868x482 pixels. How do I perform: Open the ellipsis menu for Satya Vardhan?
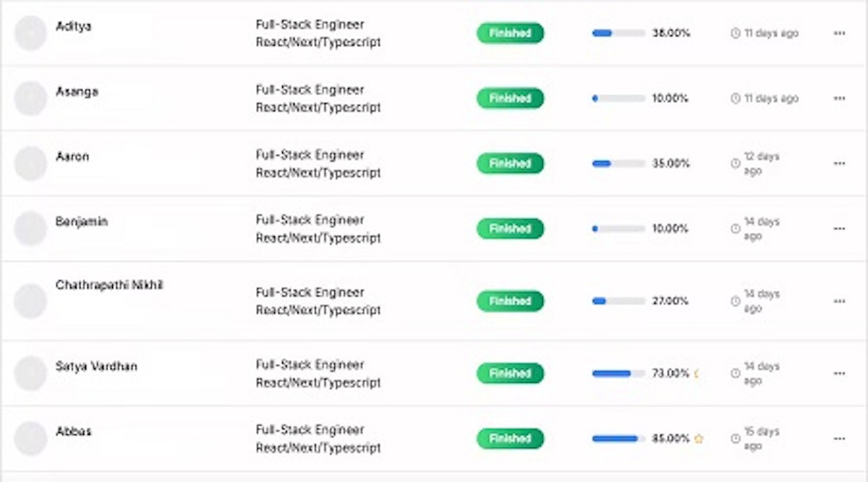pyautogui.click(x=839, y=373)
